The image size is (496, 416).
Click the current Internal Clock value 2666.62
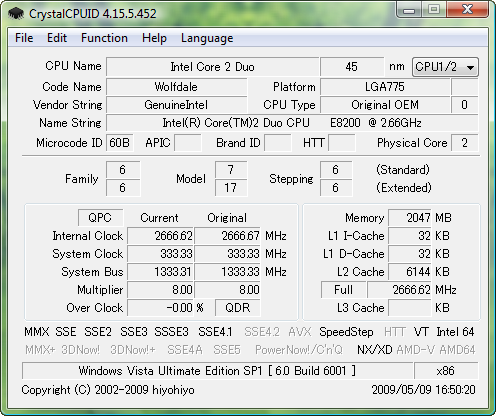coord(161,236)
